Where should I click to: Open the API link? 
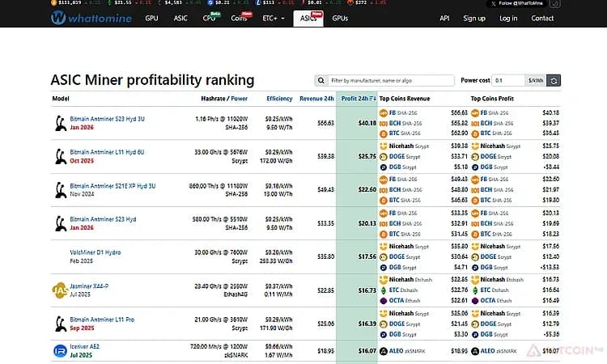point(444,18)
